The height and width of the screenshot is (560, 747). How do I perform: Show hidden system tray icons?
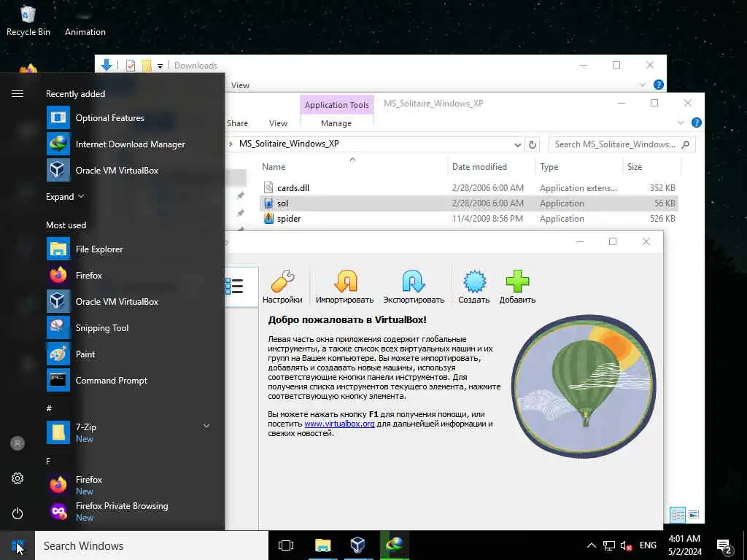(x=591, y=545)
